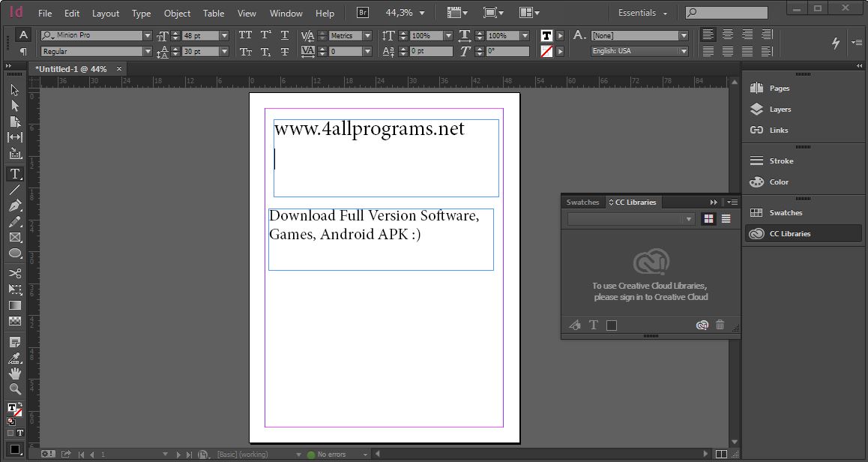Viewport: 868px width, 462px height.
Task: Click the Creative Cloud sync icon in the CC Libraries footer
Action: [x=702, y=325]
